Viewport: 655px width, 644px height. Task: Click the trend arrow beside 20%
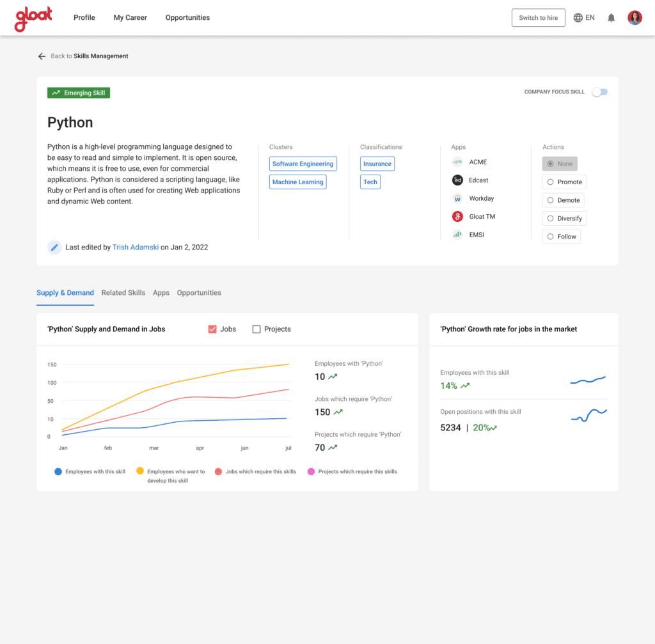click(493, 428)
